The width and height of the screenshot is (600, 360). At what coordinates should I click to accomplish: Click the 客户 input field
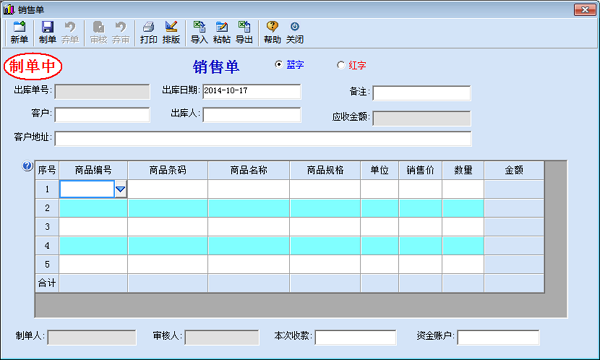click(102, 115)
